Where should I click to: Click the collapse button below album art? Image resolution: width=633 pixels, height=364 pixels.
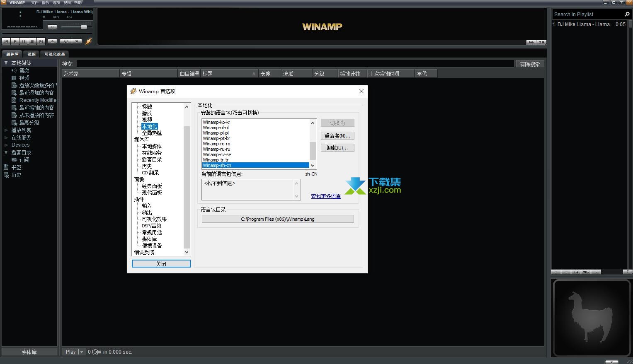tap(611, 362)
